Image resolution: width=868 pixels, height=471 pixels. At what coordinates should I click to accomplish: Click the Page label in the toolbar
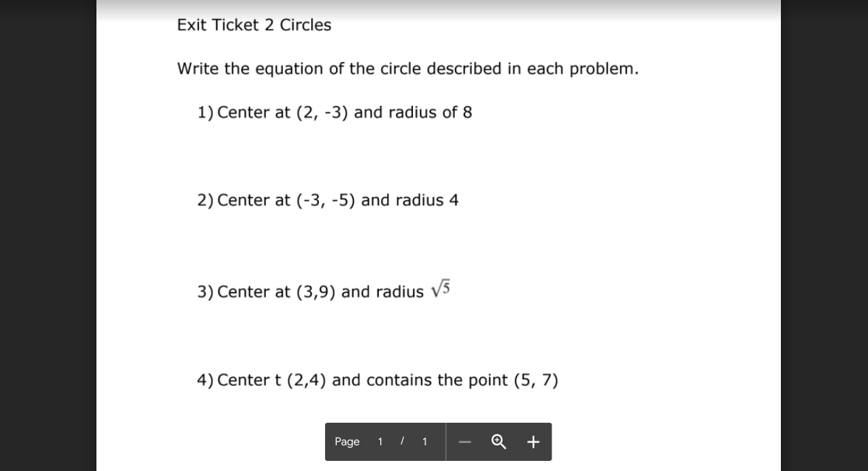pyautogui.click(x=347, y=441)
